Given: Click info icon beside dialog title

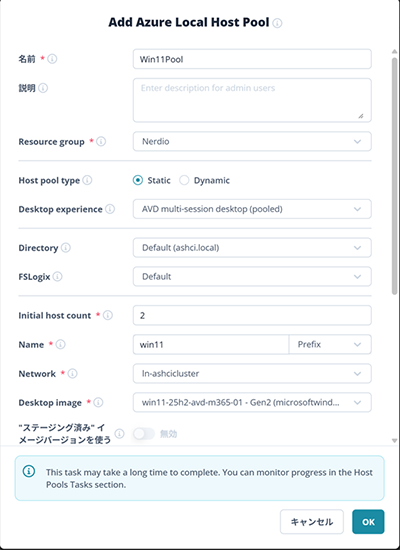Looking at the screenshot, I should click(277, 23).
